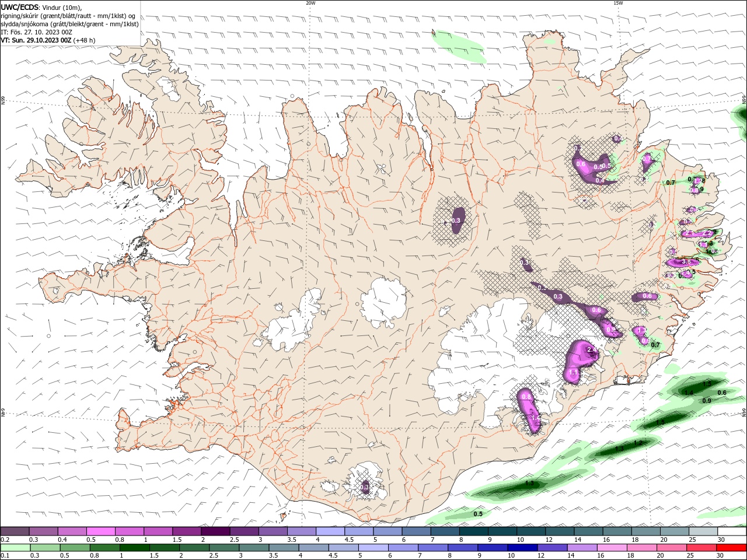Viewport: 747px width, 560px height.
Task: Select the deep blue 10 swatch, lower scale
Action: click(x=523, y=548)
